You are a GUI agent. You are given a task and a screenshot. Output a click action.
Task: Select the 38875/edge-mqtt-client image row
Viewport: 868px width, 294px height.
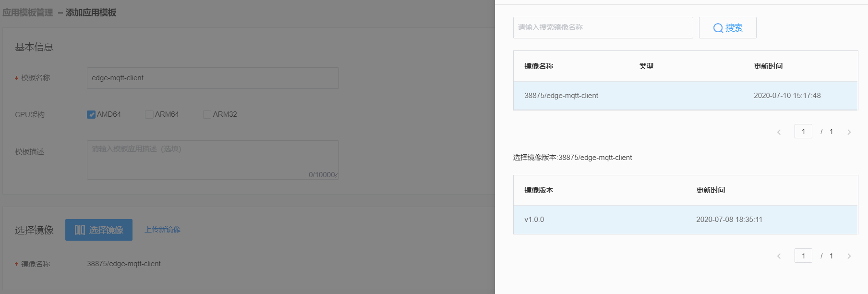click(685, 96)
